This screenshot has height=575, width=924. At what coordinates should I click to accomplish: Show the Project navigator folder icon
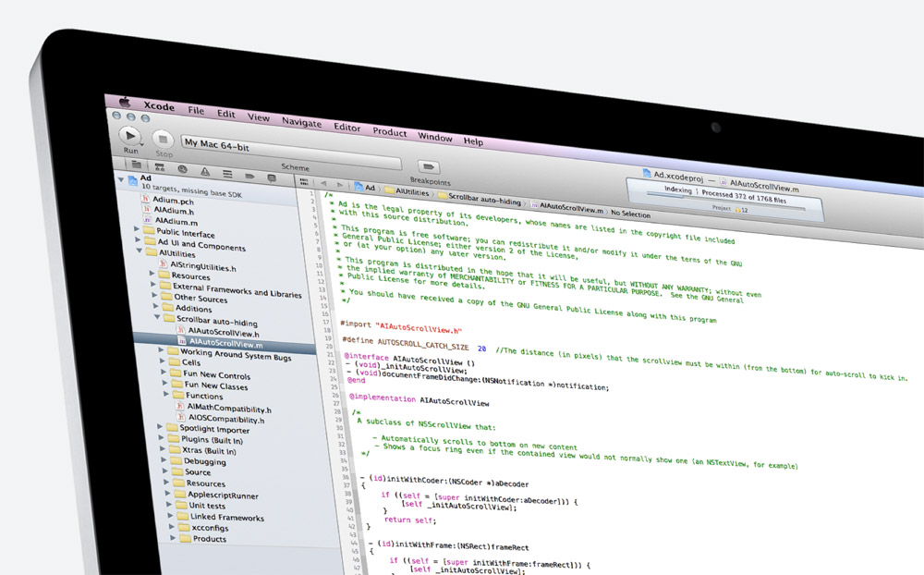pyautogui.click(x=136, y=165)
